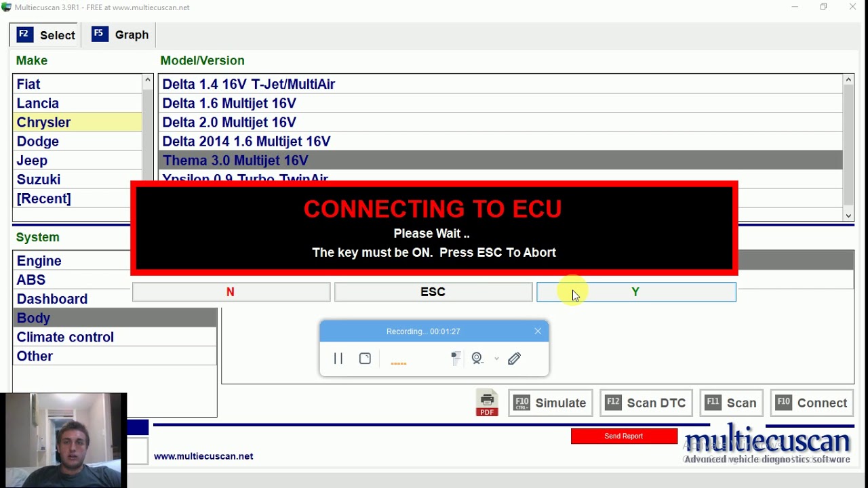The height and width of the screenshot is (488, 868).
Task: Select Chrysler make
Action: coord(77,122)
